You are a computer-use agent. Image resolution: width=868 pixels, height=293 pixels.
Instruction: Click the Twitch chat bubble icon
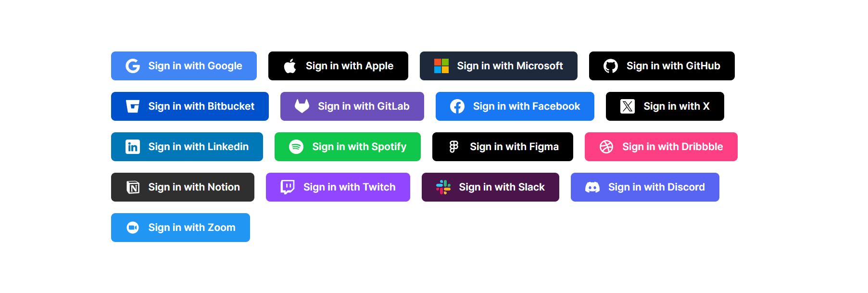tap(288, 187)
